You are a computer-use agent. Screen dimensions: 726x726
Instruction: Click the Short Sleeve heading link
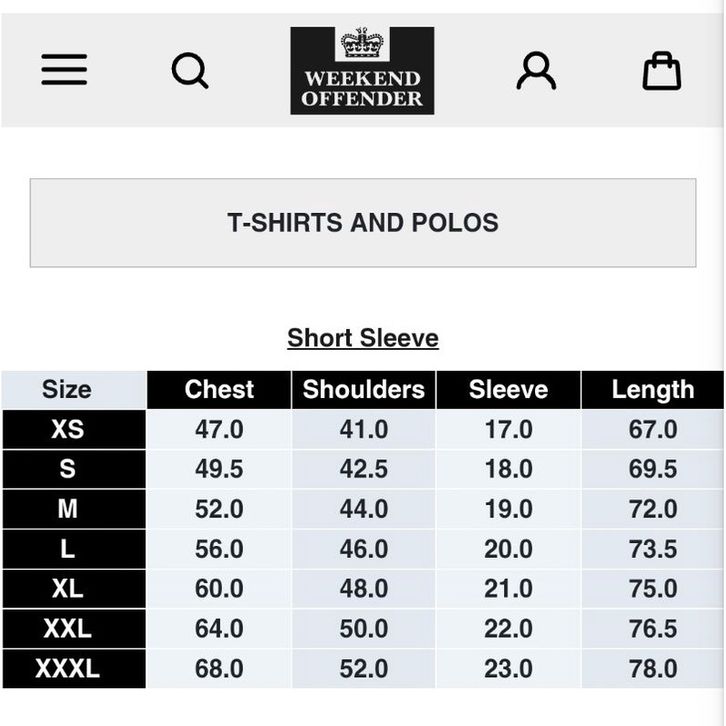[x=362, y=338]
